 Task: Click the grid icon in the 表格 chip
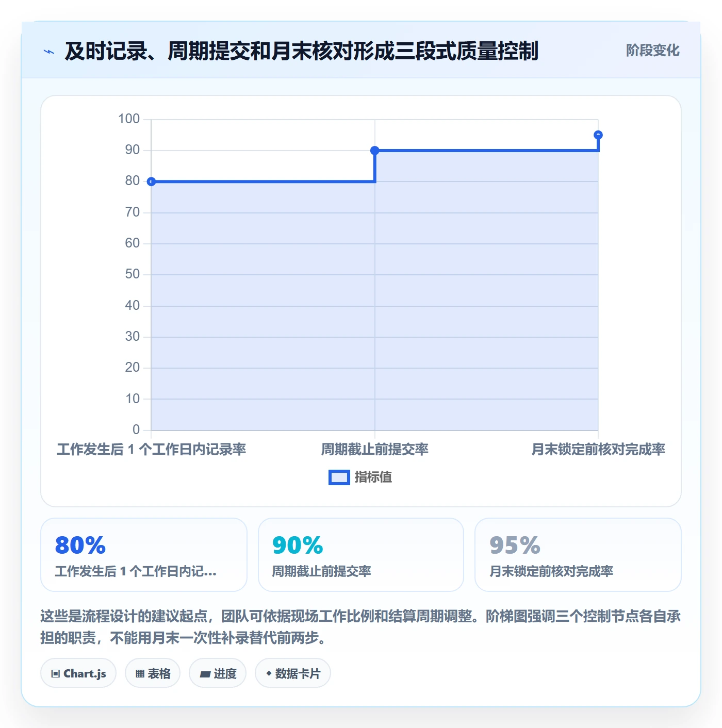click(x=140, y=674)
